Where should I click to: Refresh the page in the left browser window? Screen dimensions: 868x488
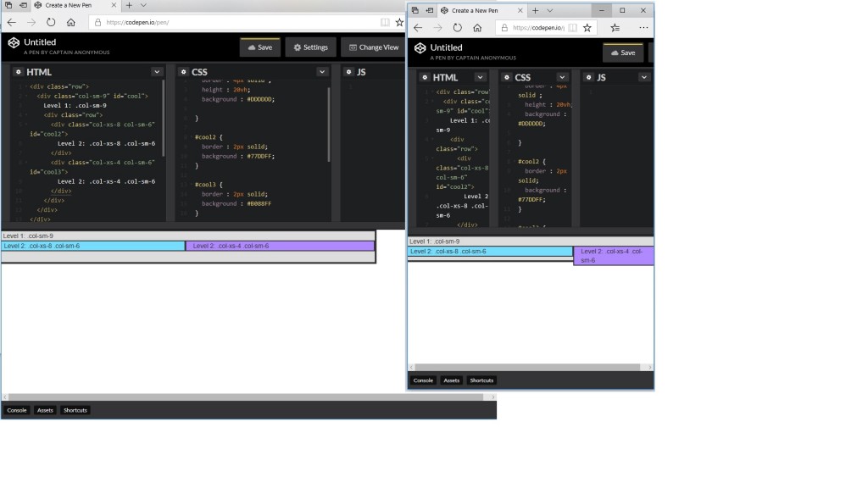pos(51,22)
